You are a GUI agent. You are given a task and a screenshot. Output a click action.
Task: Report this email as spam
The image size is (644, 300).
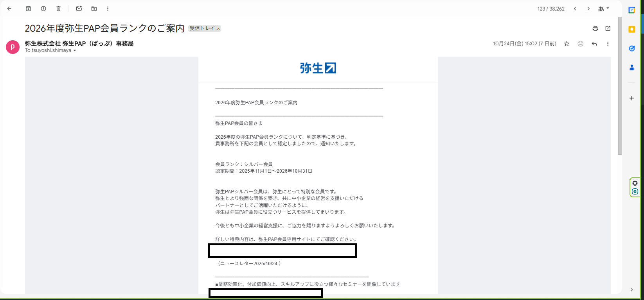pyautogui.click(x=43, y=9)
